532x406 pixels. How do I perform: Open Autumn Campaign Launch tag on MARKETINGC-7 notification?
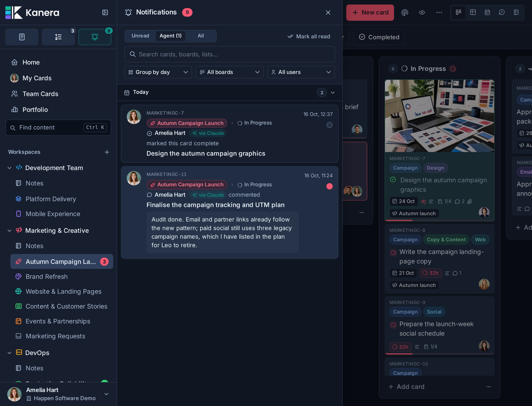click(187, 123)
